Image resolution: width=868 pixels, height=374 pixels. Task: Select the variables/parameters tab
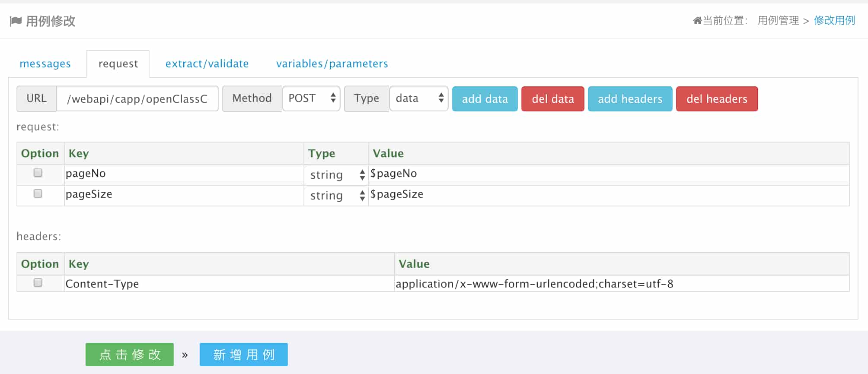coord(332,64)
